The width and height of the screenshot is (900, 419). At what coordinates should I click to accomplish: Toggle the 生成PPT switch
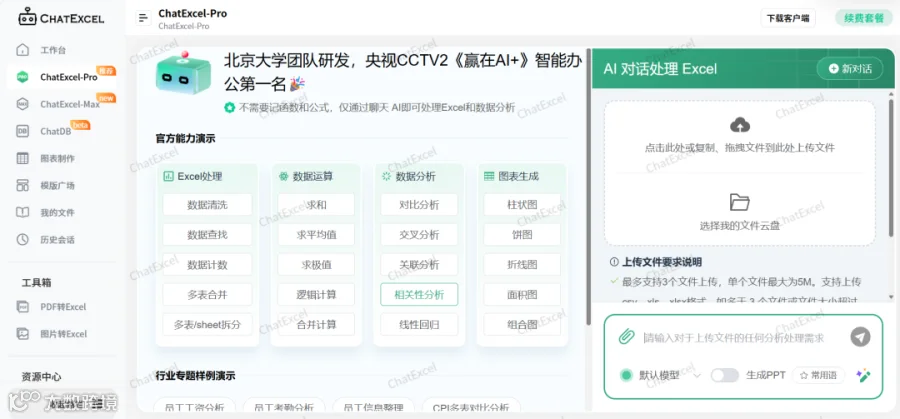point(724,375)
